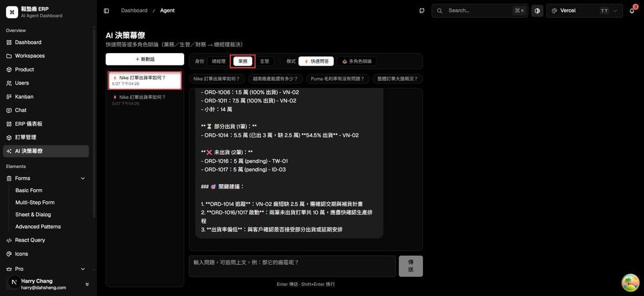Select 生管 identity option
Image resolution: width=644 pixels, height=296 pixels.
click(x=265, y=61)
